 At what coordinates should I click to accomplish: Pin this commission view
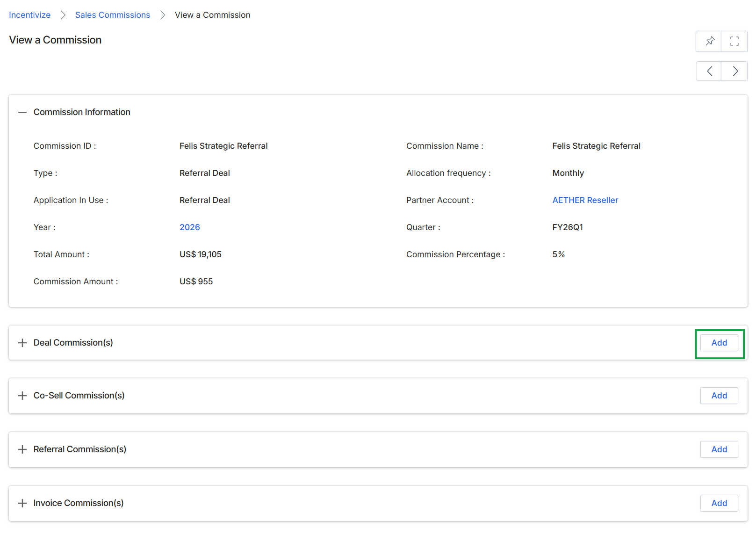tap(709, 41)
